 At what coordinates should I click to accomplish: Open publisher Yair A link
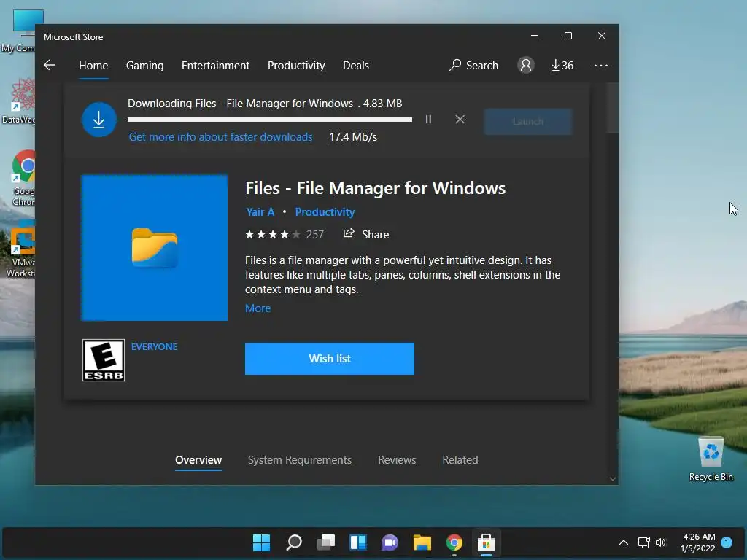click(260, 212)
